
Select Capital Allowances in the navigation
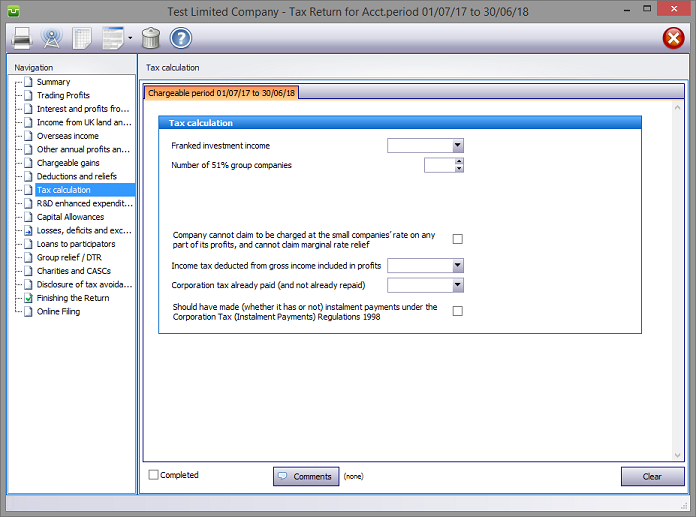point(70,217)
